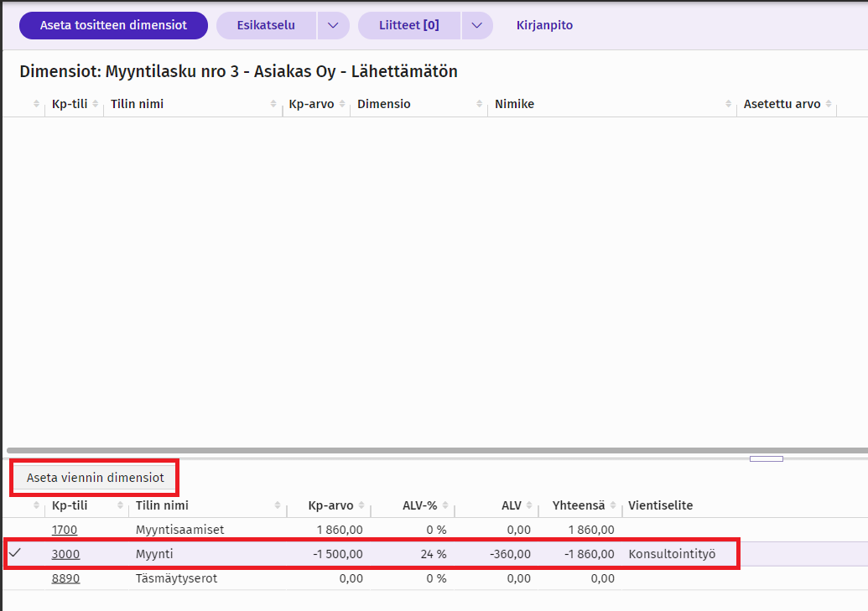
Task: Open account 1700 link
Action: (x=65, y=530)
